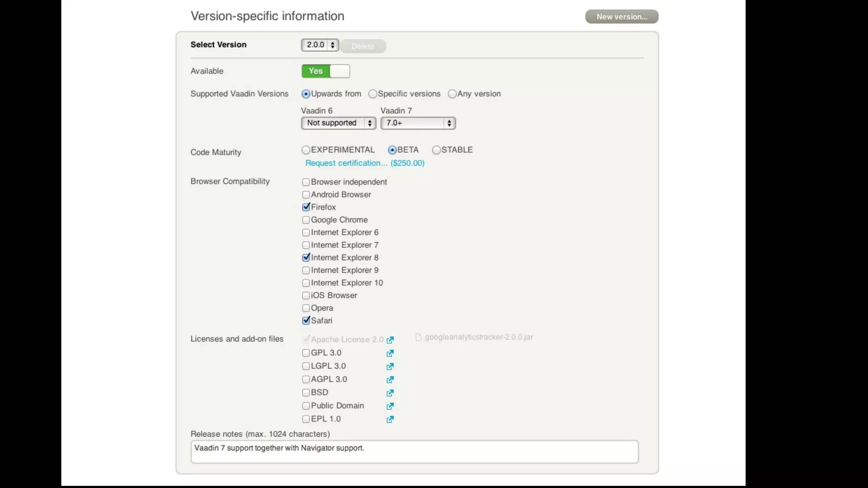This screenshot has width=868, height=488.
Task: Open AGPL 3.0 external link icon
Action: tap(390, 380)
